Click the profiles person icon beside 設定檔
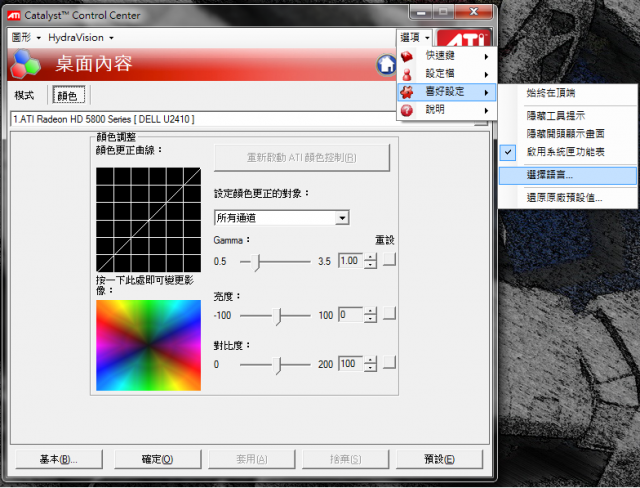The image size is (640, 488). pos(407,74)
